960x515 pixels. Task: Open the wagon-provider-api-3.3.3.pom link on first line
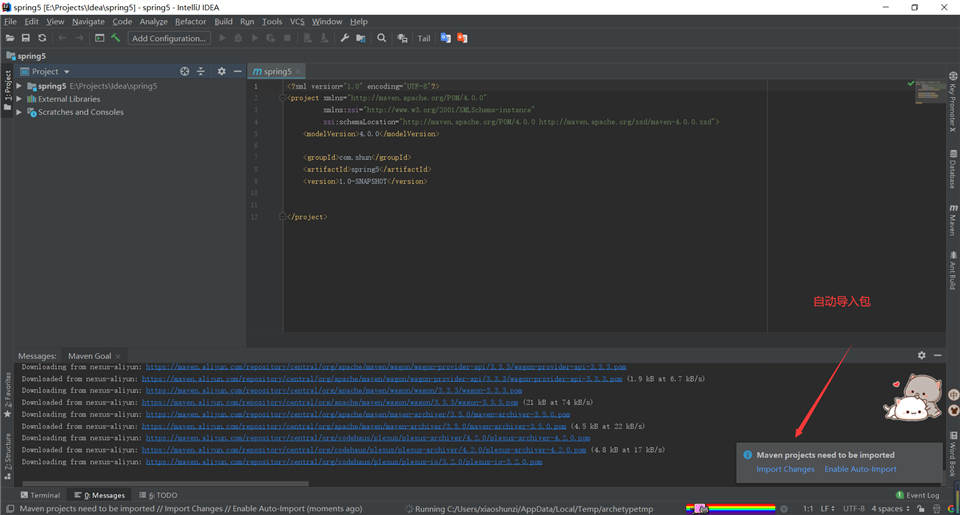click(386, 367)
